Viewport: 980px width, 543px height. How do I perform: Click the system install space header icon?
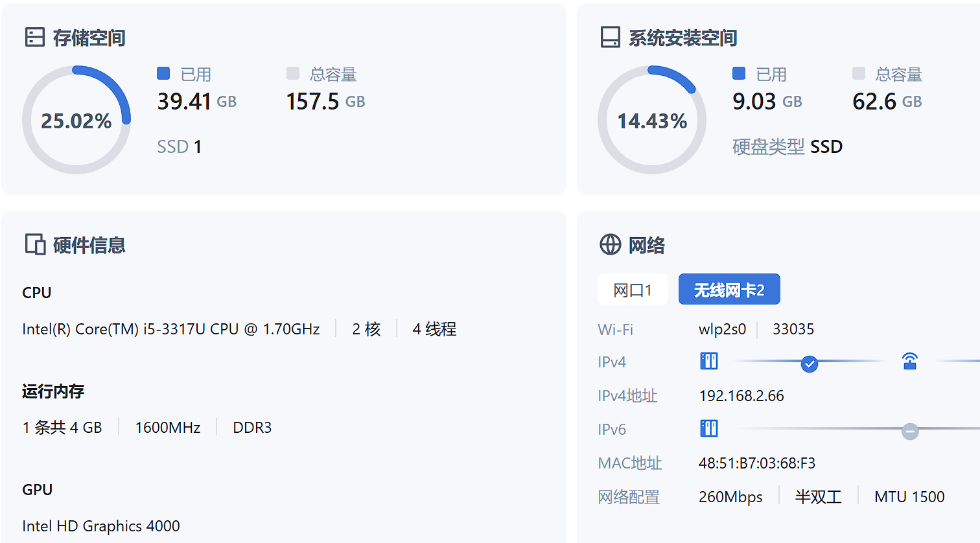pyautogui.click(x=610, y=37)
